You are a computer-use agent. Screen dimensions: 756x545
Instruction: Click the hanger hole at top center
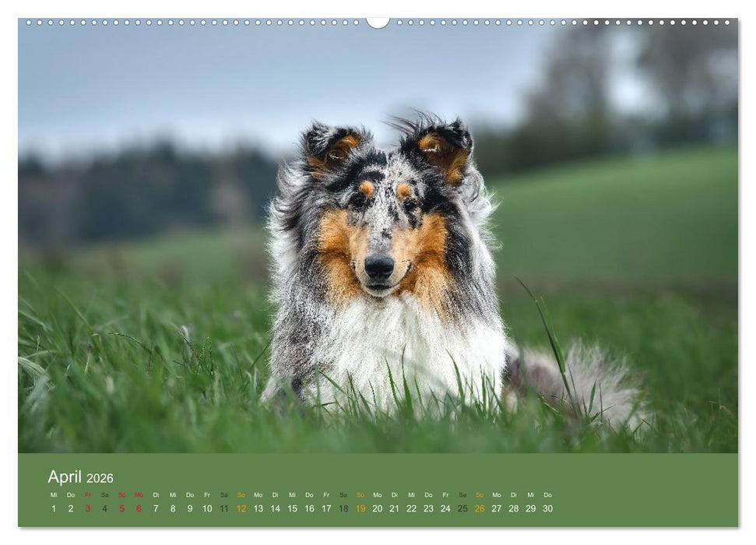[x=379, y=19]
